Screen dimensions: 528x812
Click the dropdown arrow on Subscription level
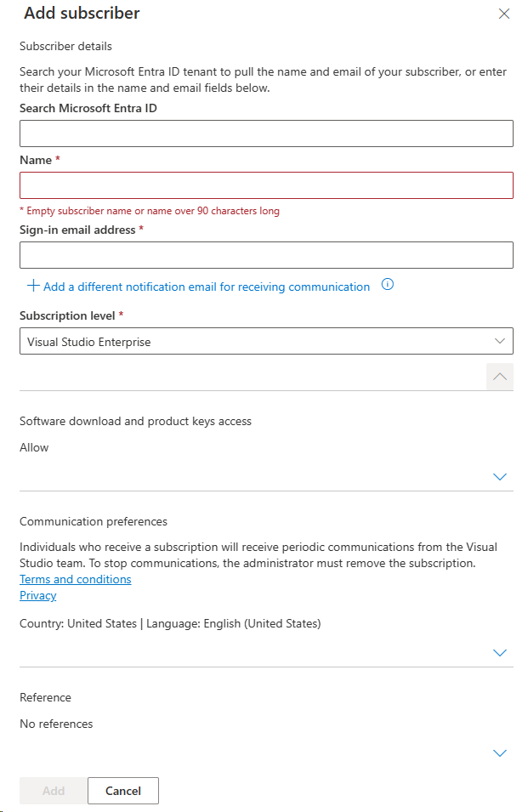(502, 340)
